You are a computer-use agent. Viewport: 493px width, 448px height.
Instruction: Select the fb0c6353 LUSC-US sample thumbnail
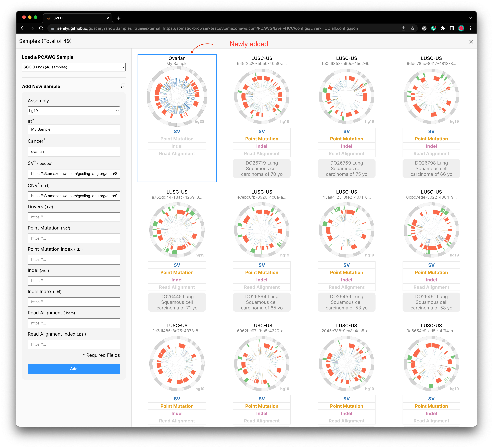pyautogui.click(x=346, y=97)
